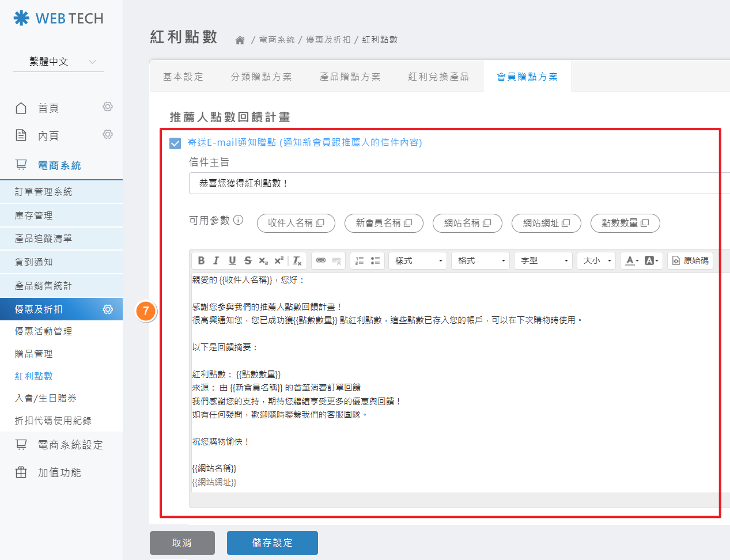The image size is (730, 560).
Task: Insert a bulleted list
Action: tap(375, 260)
